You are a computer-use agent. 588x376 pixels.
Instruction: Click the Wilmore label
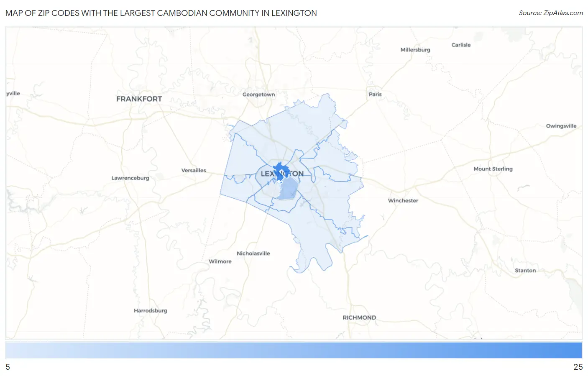(220, 261)
